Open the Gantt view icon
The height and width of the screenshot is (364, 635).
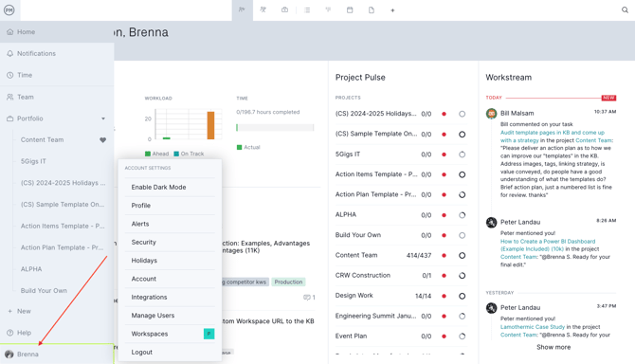click(x=328, y=10)
